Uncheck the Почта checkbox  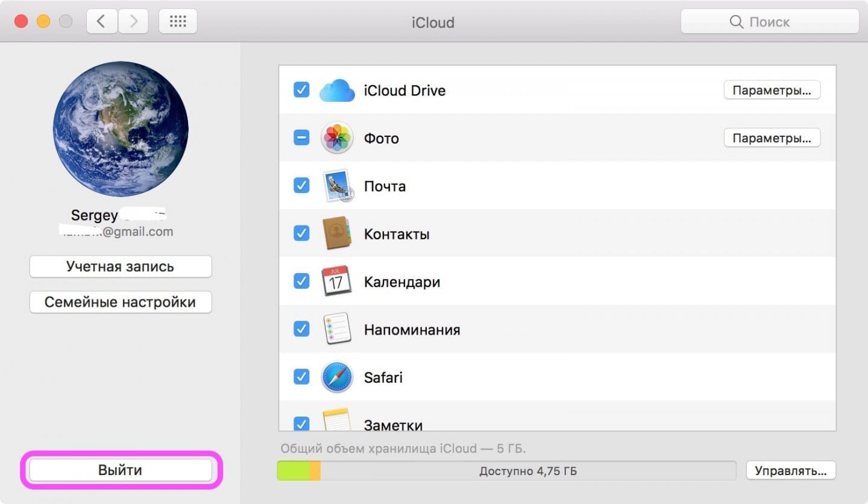(x=301, y=186)
